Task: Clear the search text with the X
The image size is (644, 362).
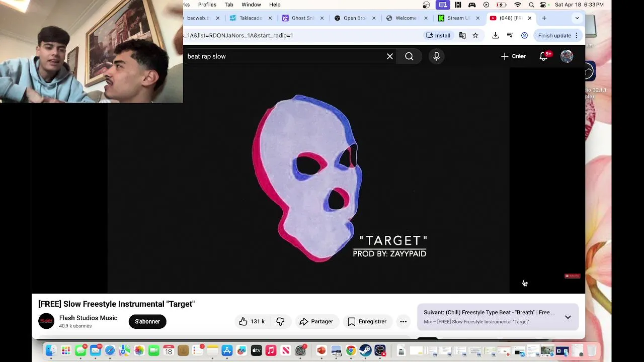Action: 390,56
